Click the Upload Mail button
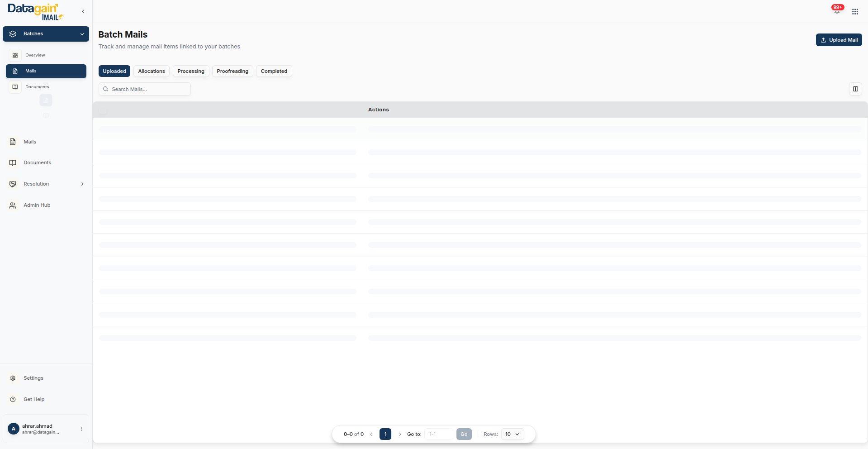868x449 pixels. (839, 40)
